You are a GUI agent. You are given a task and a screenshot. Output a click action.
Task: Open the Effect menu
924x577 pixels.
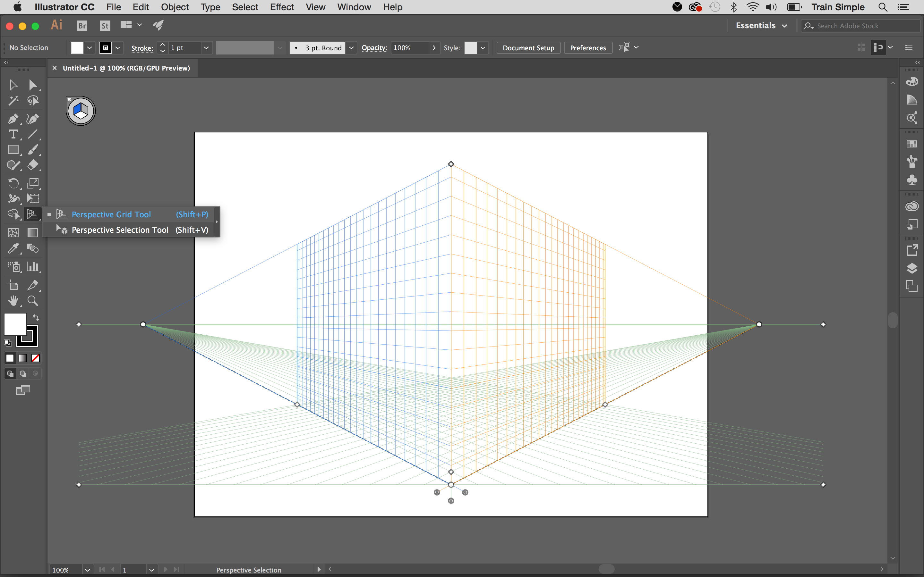coord(280,7)
